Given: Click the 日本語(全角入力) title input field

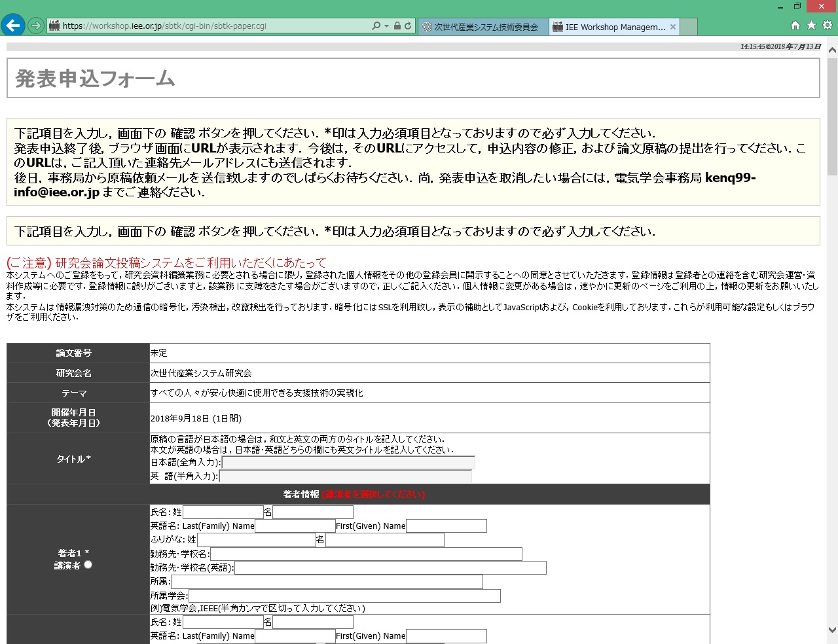Looking at the screenshot, I should tap(348, 463).
